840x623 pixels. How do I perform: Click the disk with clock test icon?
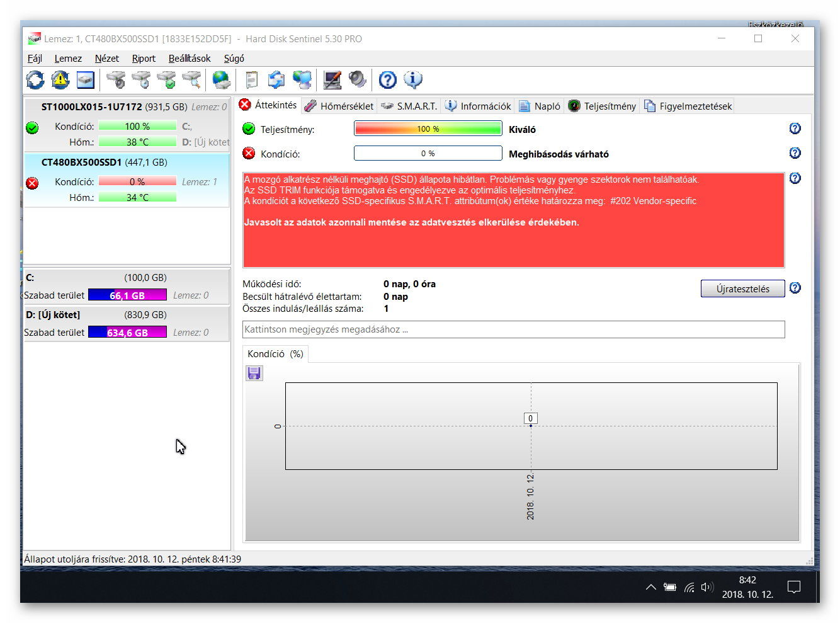coord(141,80)
